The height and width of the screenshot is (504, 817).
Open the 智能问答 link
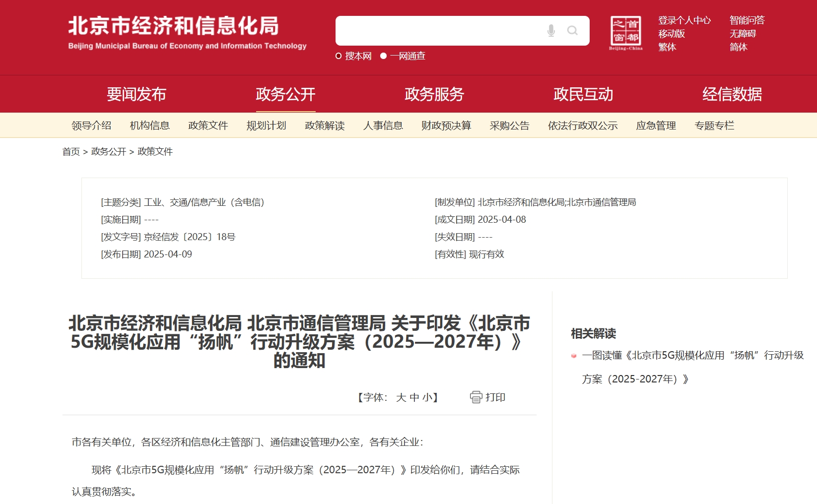pyautogui.click(x=747, y=20)
